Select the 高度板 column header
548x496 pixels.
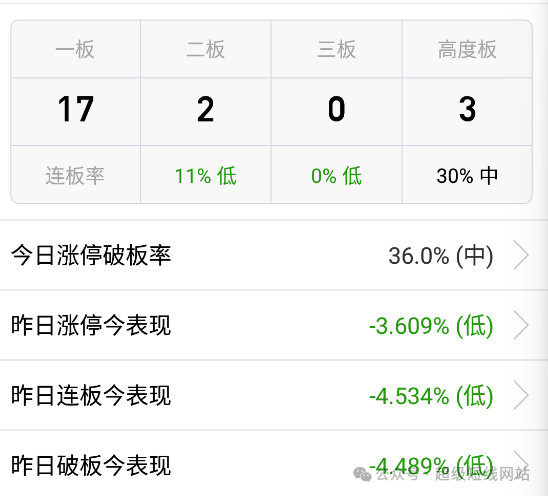pyautogui.click(x=467, y=49)
